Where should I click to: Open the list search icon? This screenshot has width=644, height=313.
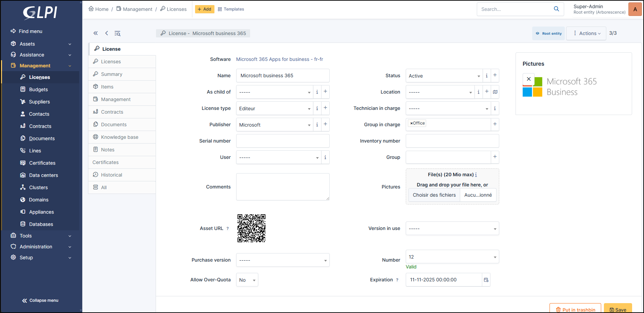[117, 33]
